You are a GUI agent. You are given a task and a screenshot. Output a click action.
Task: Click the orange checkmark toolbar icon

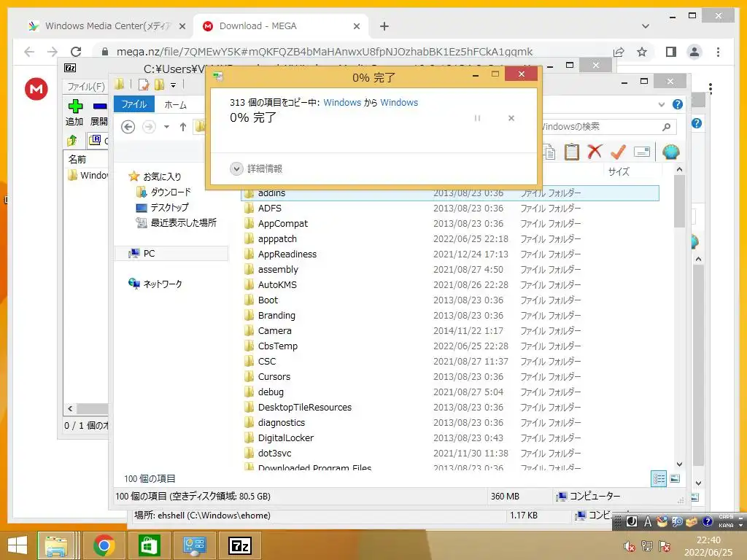[618, 152]
